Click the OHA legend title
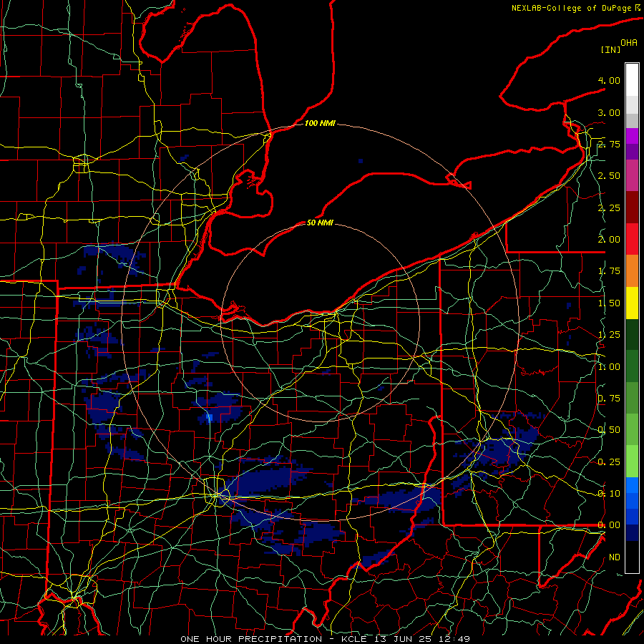 pyautogui.click(x=629, y=42)
